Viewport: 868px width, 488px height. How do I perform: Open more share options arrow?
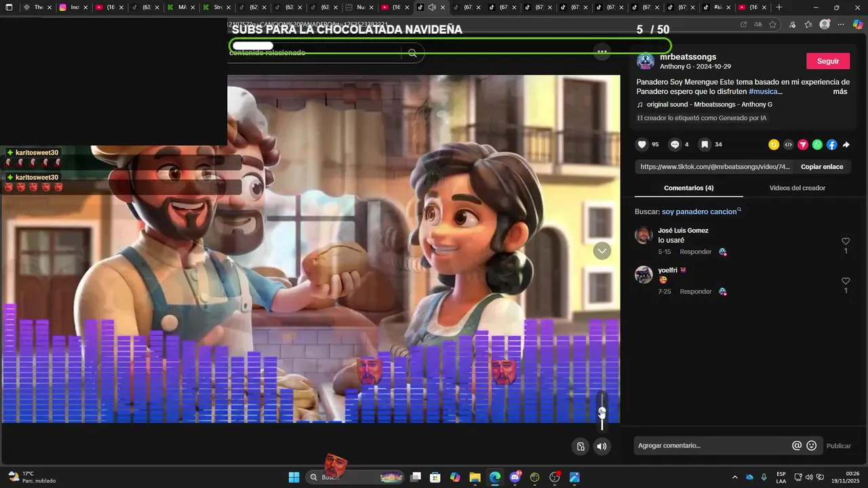tap(846, 144)
